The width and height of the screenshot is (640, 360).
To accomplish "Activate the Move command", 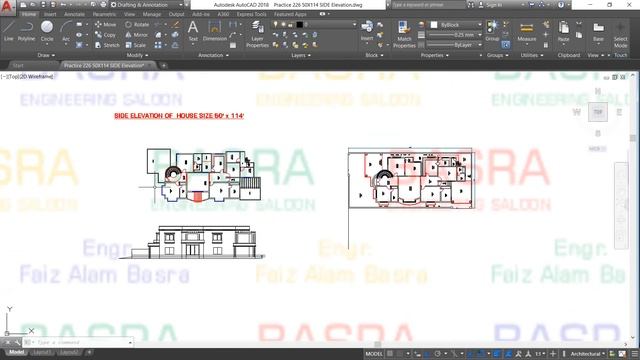I will tap(105, 24).
